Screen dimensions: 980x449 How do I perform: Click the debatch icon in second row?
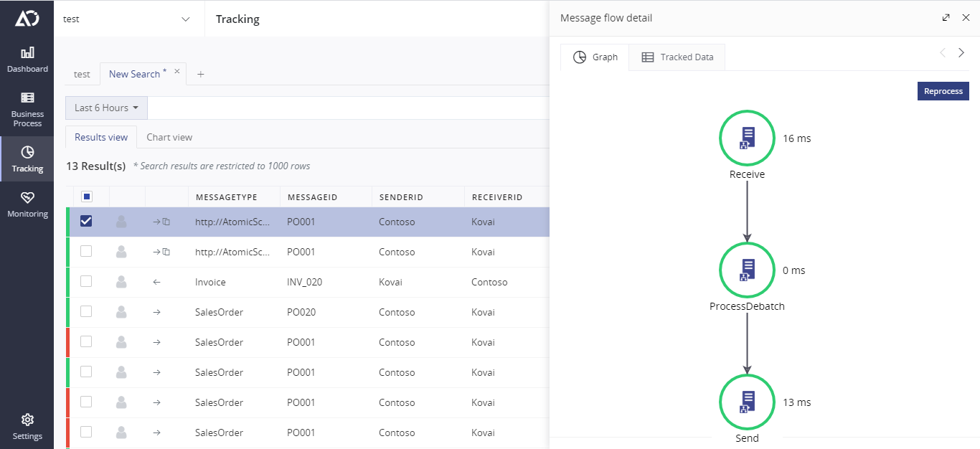click(166, 252)
